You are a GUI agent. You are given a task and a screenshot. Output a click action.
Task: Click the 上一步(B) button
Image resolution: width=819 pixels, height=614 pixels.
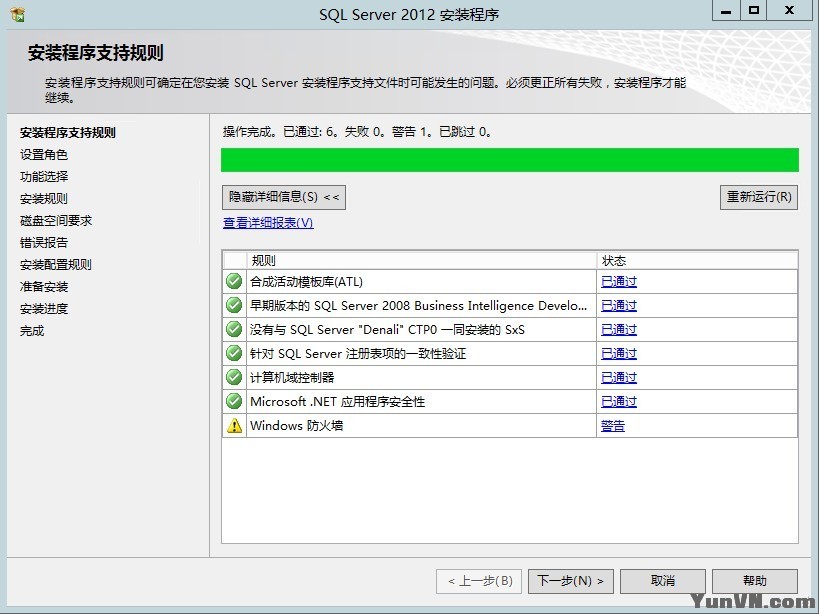[479, 581]
